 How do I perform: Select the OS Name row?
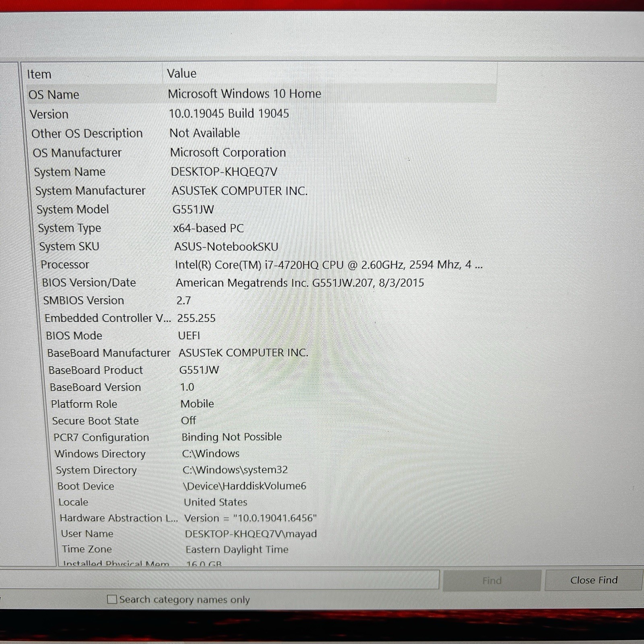262,94
